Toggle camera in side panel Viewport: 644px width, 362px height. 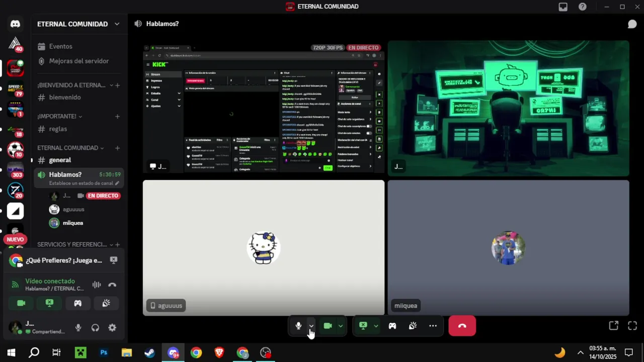[21, 303]
